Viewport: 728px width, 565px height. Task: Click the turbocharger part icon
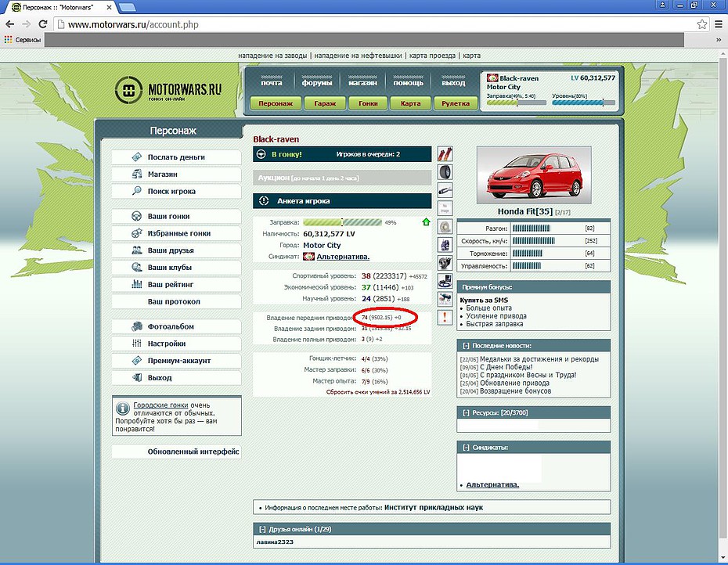pos(445,263)
